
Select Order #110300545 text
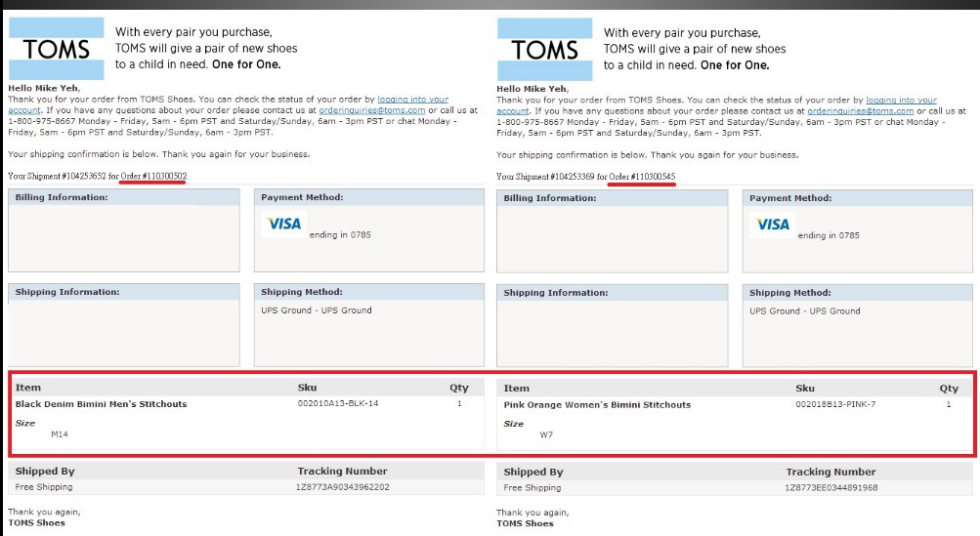[643, 177]
